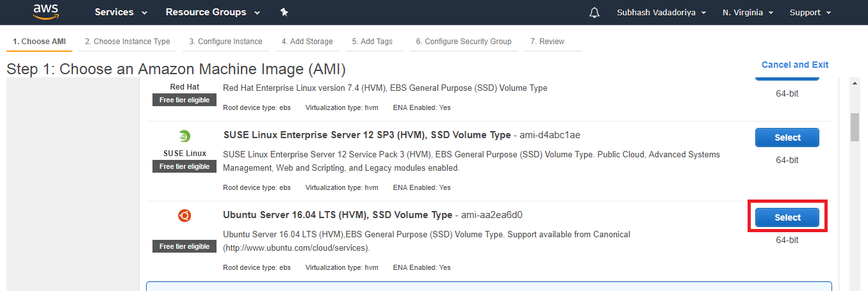
Task: Go to Configure Instance step tab
Action: coord(225,42)
